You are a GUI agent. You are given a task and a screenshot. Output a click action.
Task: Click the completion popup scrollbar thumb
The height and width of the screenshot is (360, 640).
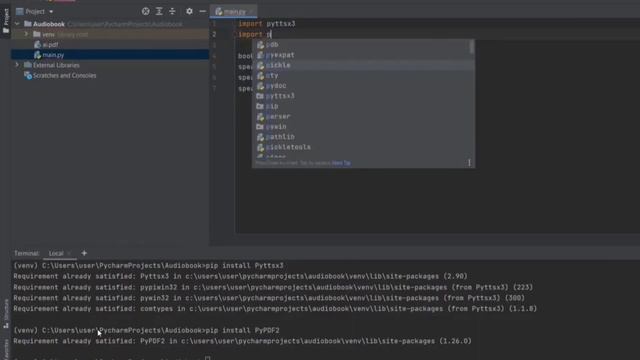[x=471, y=47]
